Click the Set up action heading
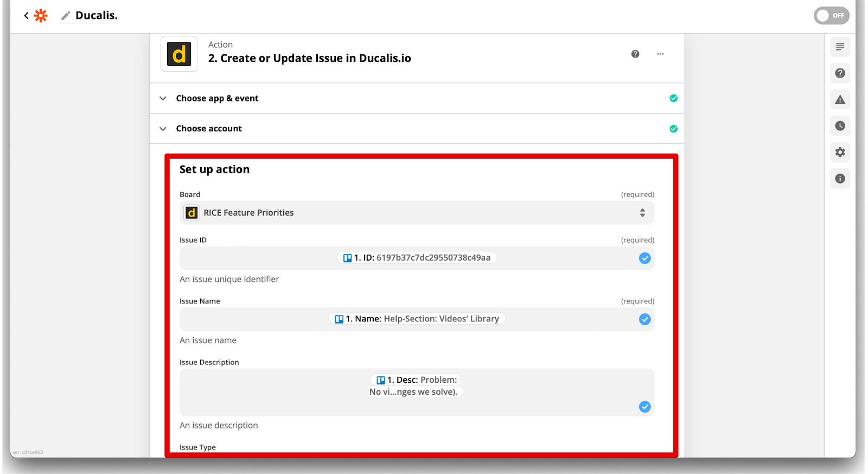 (x=214, y=169)
